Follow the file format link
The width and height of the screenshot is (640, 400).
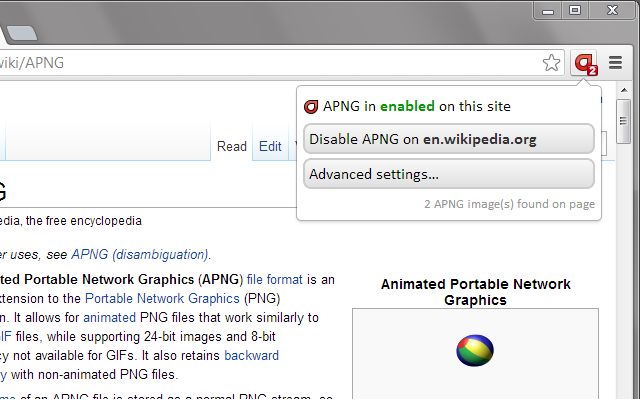pos(275,280)
